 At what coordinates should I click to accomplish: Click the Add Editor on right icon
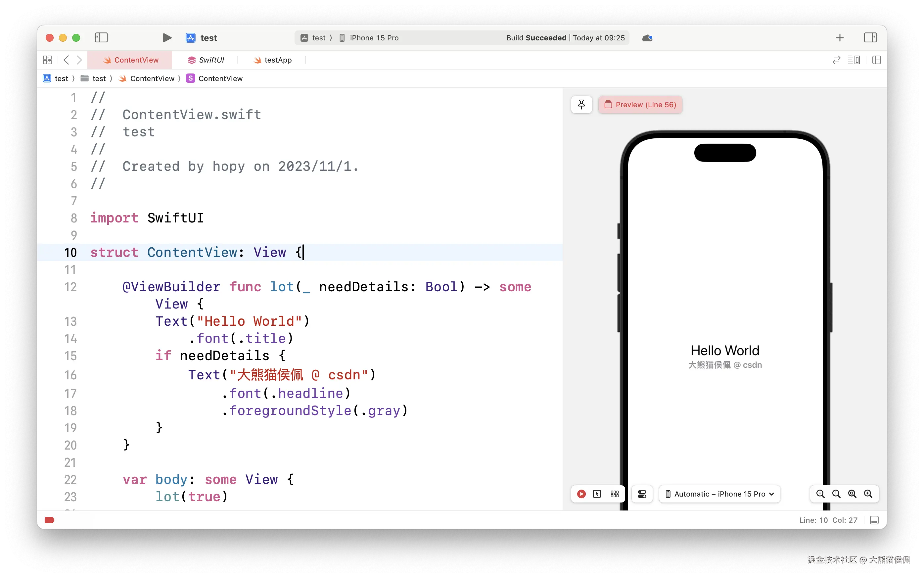click(876, 60)
